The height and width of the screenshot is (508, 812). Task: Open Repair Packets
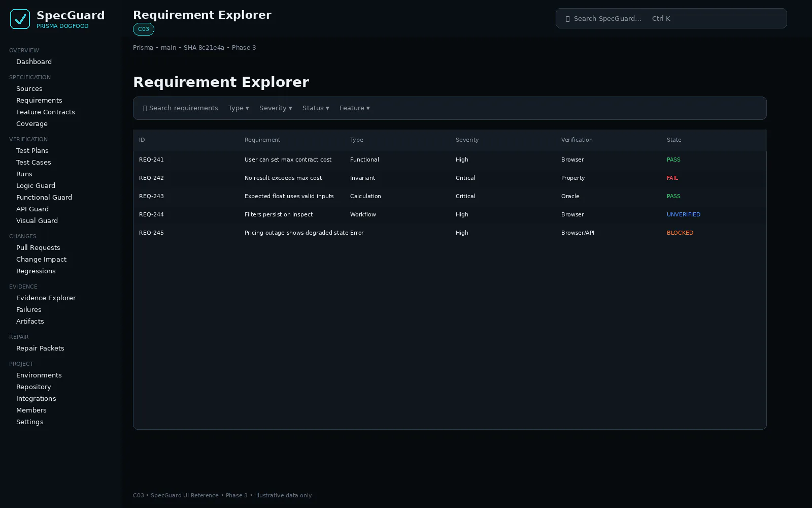[x=40, y=348]
